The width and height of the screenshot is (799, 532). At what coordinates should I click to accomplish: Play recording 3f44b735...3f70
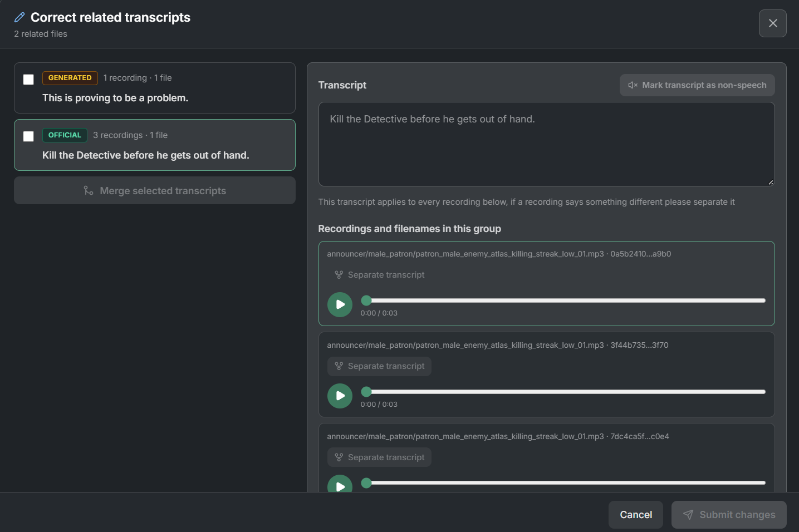click(340, 396)
